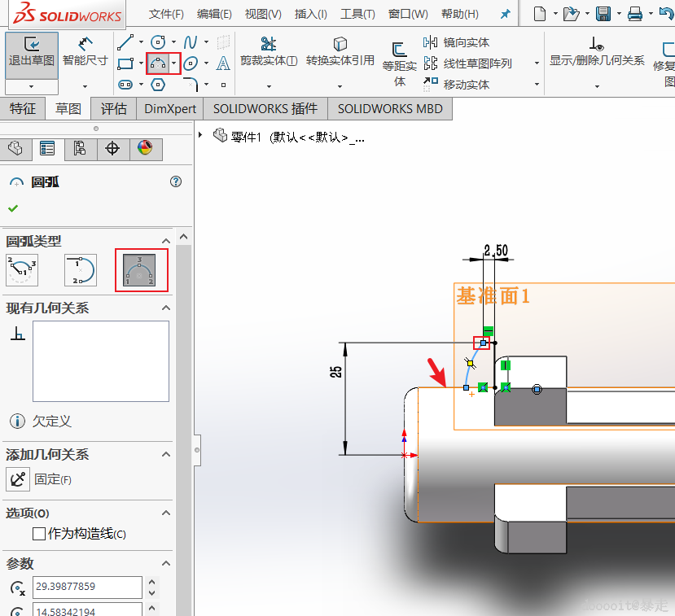
Task: Open Exit Sketch dropdown arrow
Action: coord(32,86)
